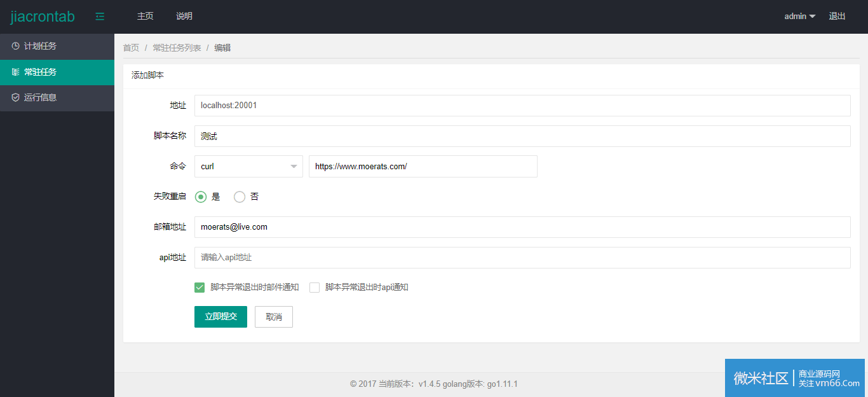Click the api地址 input field

pyautogui.click(x=522, y=258)
